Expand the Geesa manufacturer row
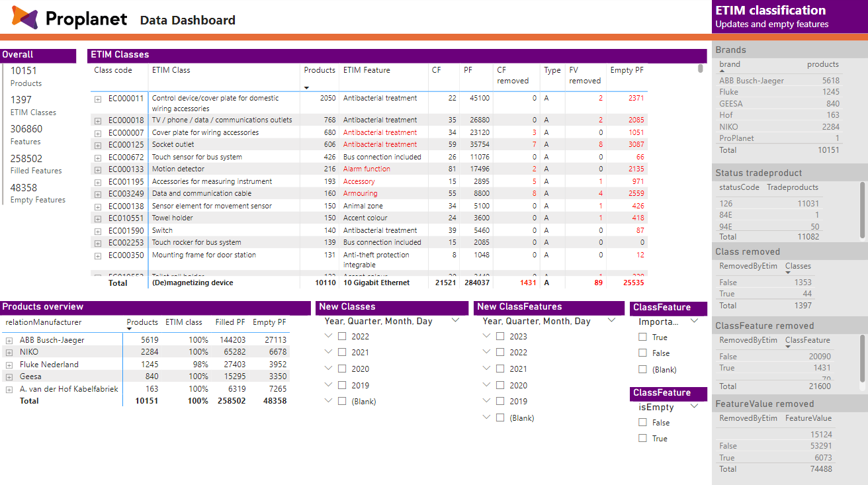 pyautogui.click(x=9, y=377)
